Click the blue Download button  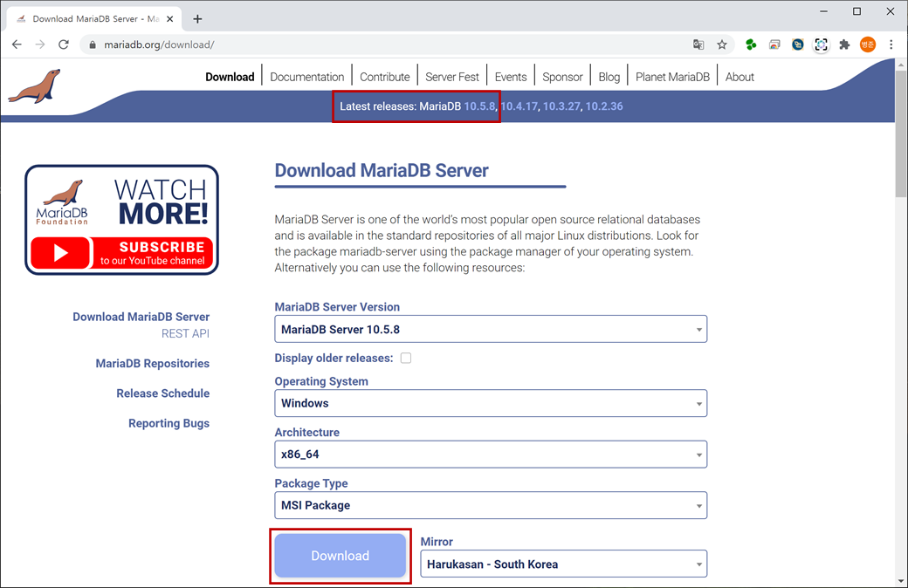click(x=340, y=556)
